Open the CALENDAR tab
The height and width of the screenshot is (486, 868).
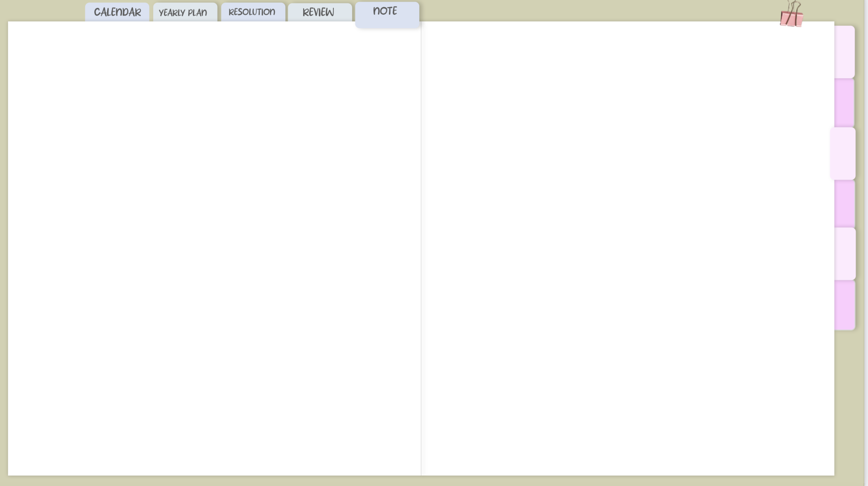(117, 12)
